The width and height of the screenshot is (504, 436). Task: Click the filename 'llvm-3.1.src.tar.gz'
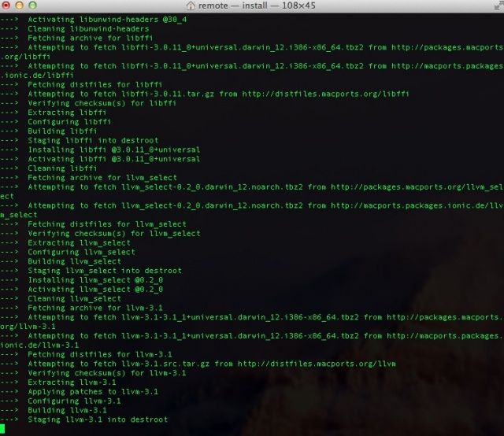click(x=165, y=364)
